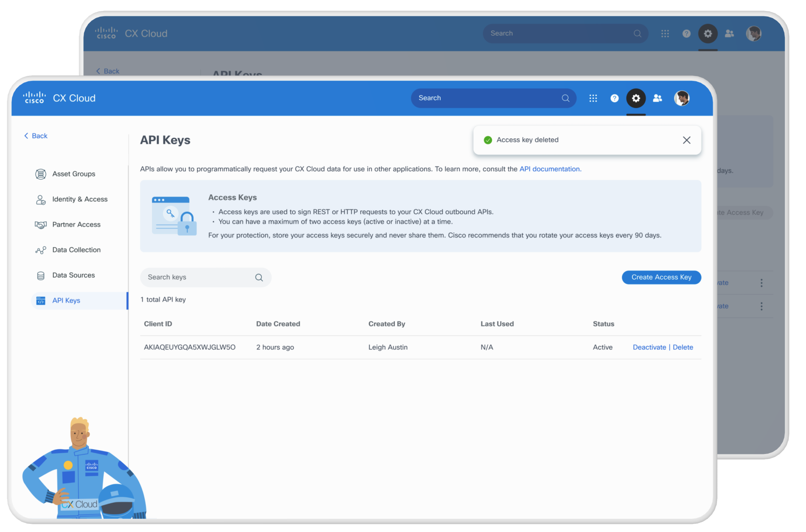
Task: Click the Last Used column header
Action: pos(497,324)
